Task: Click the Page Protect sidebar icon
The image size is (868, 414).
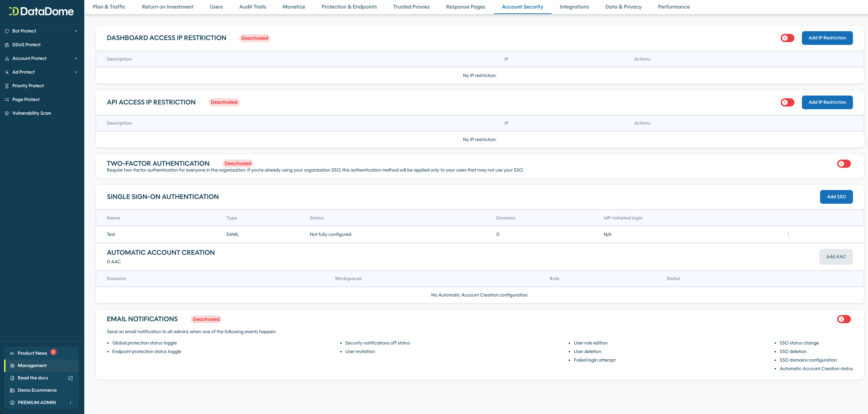Action: point(7,100)
